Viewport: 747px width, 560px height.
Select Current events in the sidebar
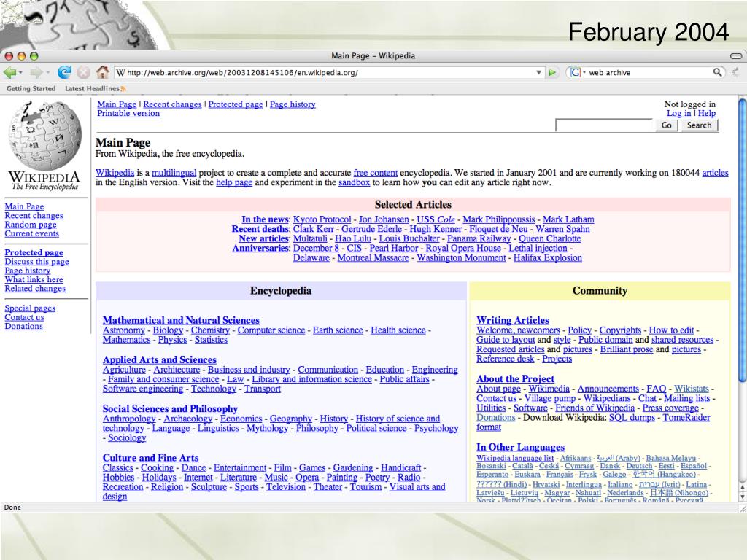[32, 233]
